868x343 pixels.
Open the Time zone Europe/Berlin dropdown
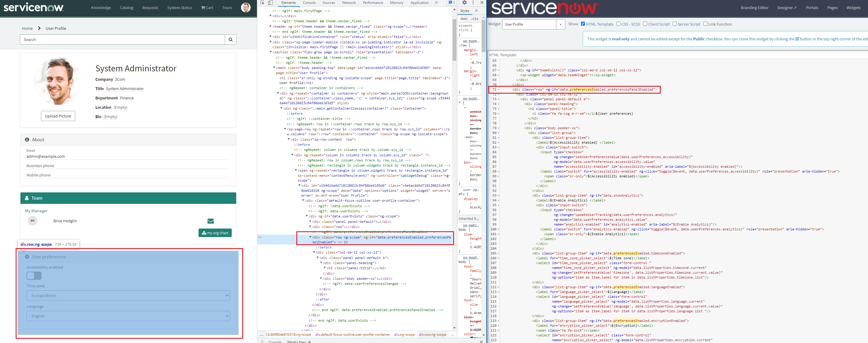tap(128, 295)
